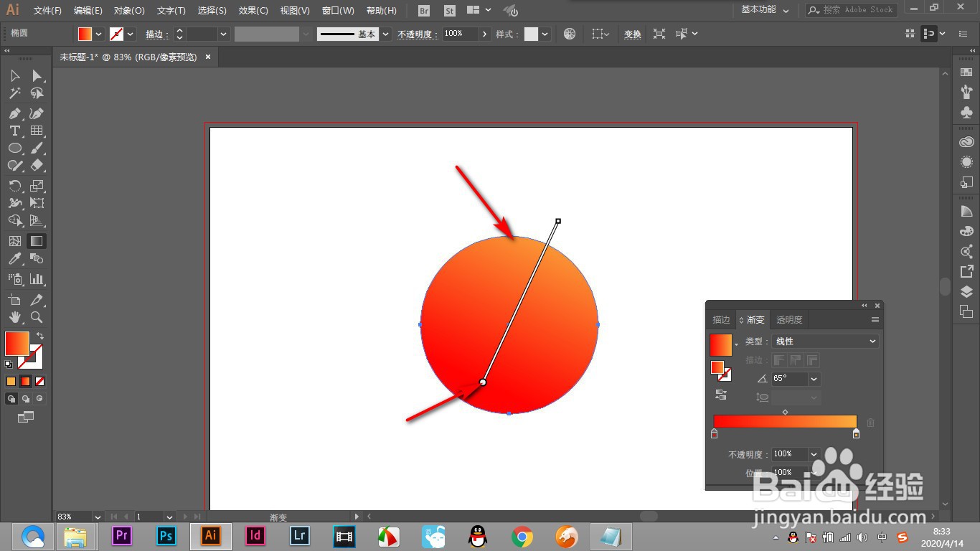980x551 pixels.
Task: Select the red left gradient stop
Action: point(714,434)
